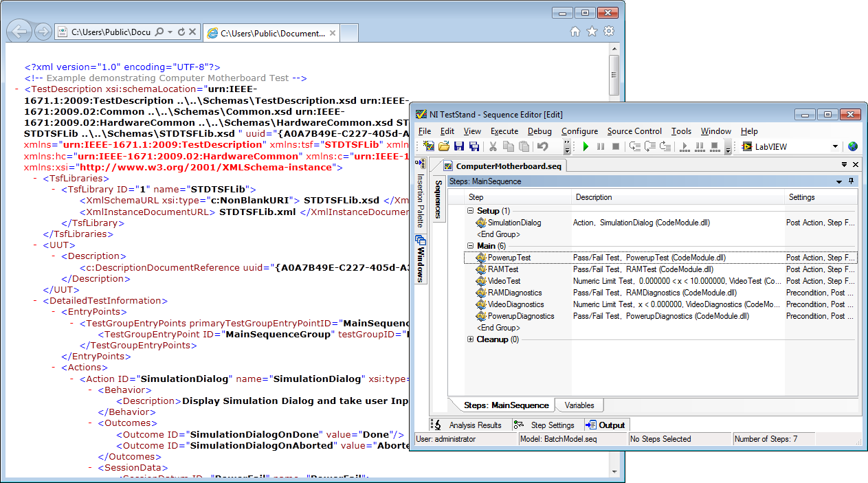Open the Execute menu
The image size is (868, 483).
click(504, 131)
